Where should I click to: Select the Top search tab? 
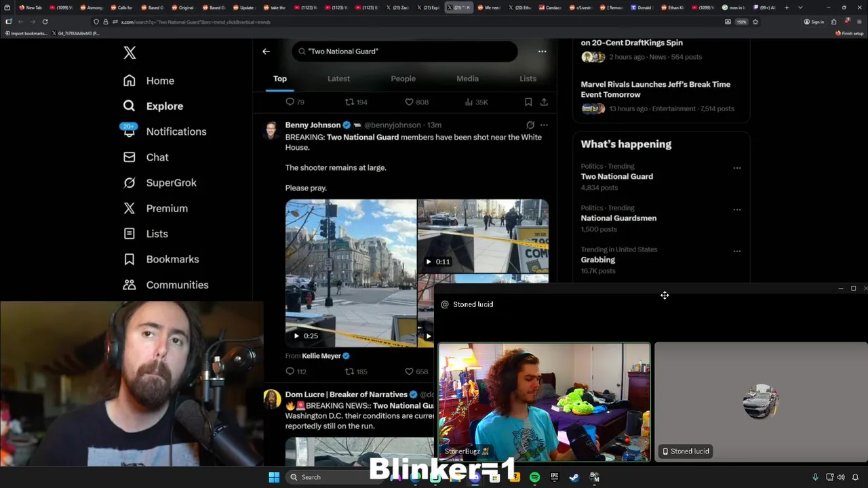pyautogui.click(x=280, y=79)
